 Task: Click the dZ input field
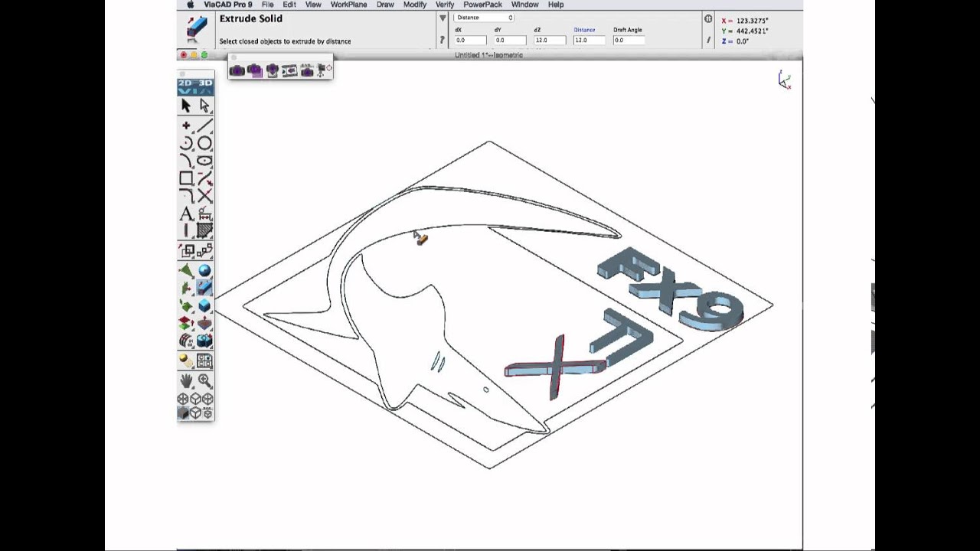tap(550, 41)
